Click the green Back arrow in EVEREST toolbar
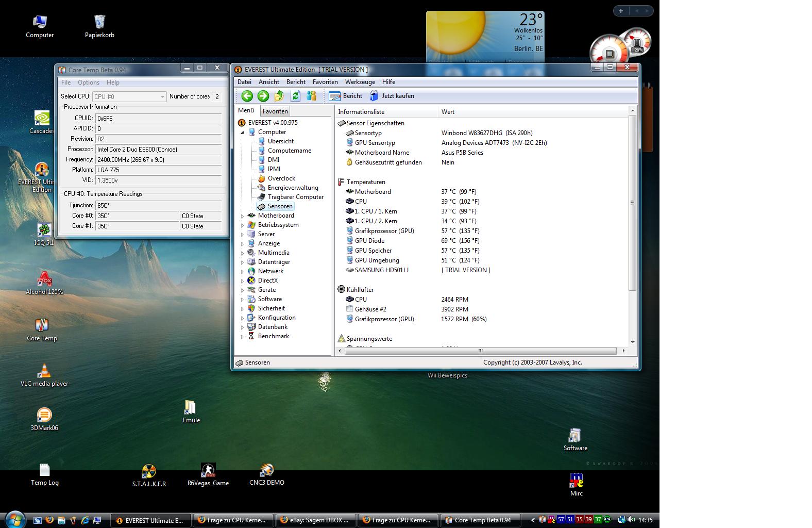 [247, 96]
